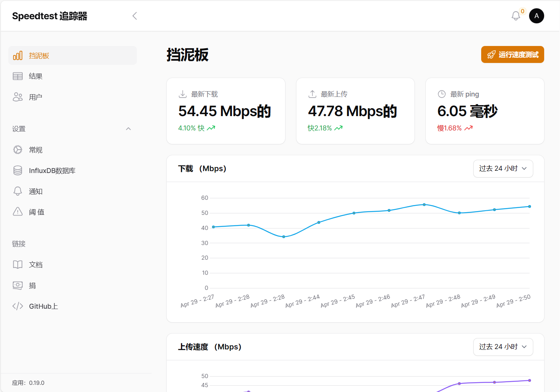Click the last download chart data point
560x392 pixels.
point(529,207)
